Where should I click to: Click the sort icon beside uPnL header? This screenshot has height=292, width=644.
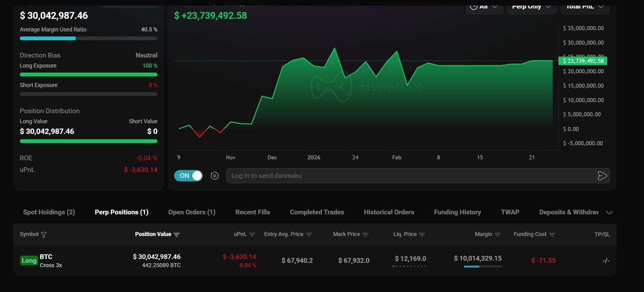(253, 235)
